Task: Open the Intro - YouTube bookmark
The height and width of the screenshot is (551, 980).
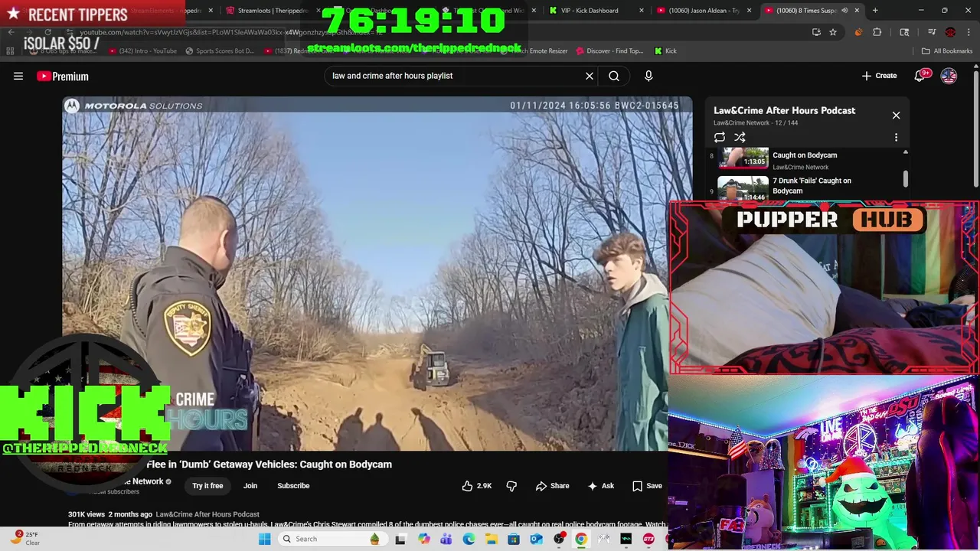Action: [143, 51]
